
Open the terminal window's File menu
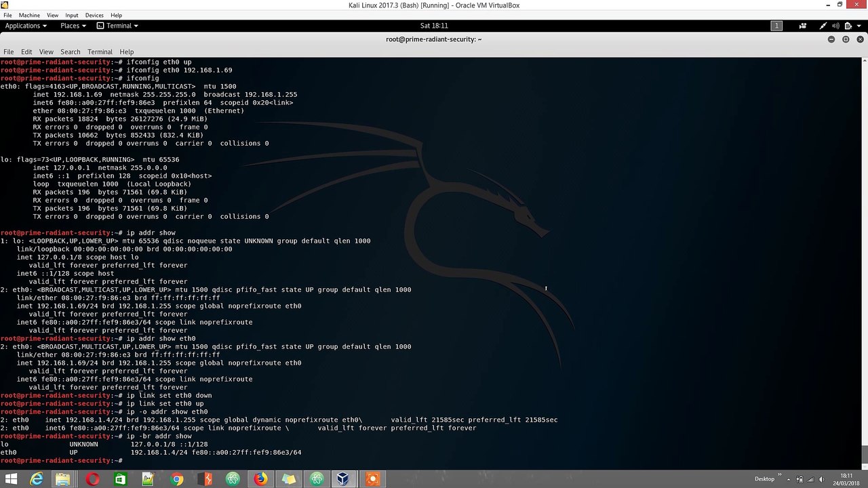click(x=8, y=52)
